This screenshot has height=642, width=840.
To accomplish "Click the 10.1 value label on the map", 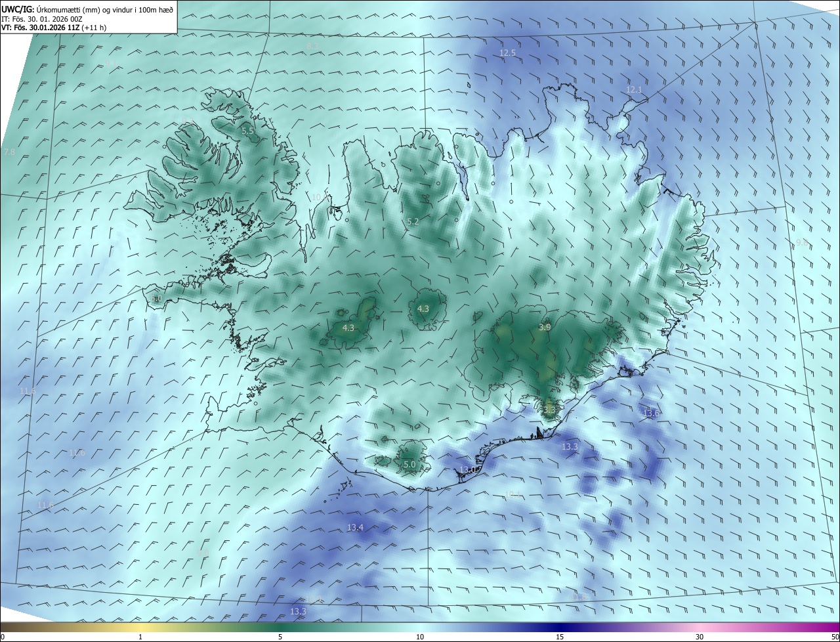I will pos(512,494).
